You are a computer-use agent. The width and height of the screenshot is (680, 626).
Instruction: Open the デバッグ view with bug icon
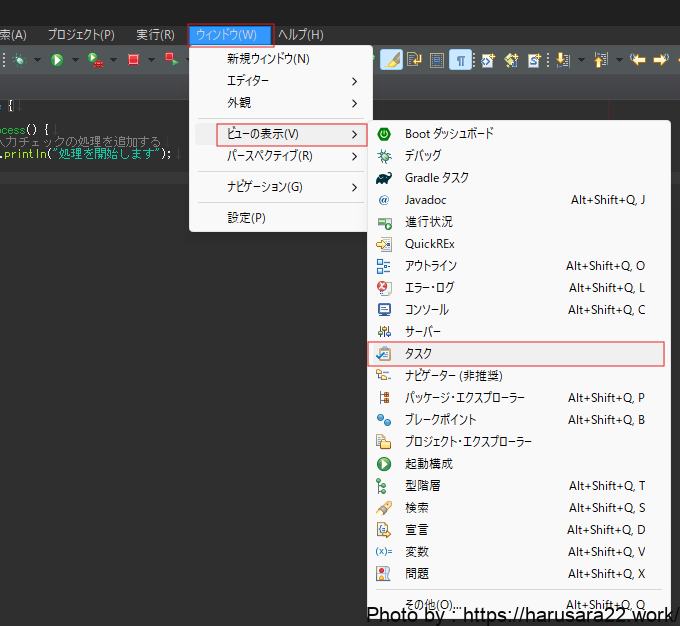click(x=423, y=156)
